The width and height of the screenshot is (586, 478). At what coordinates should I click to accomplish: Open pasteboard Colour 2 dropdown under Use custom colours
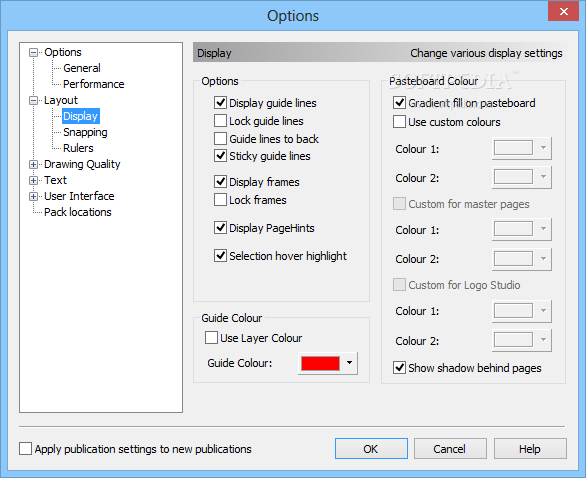543,177
